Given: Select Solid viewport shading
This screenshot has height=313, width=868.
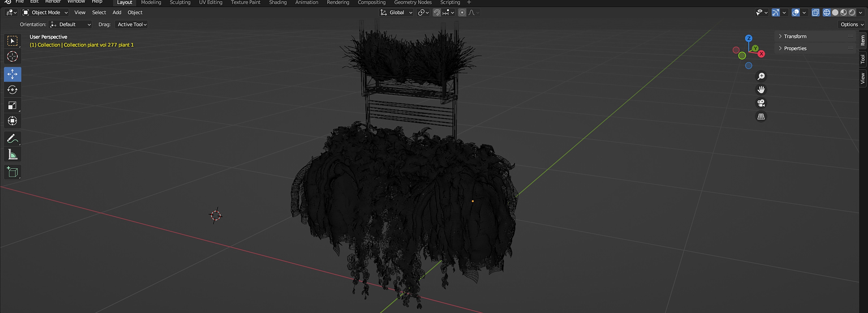Looking at the screenshot, I should click(835, 13).
